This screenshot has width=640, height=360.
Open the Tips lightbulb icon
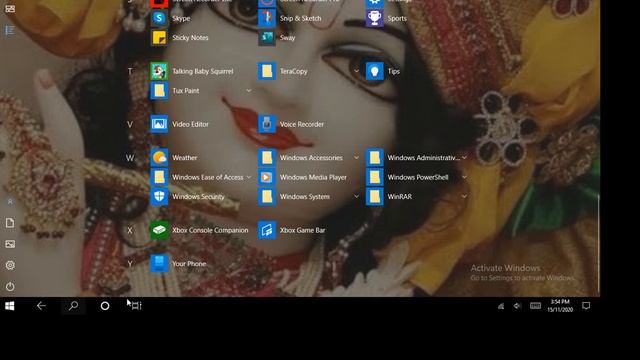374,71
